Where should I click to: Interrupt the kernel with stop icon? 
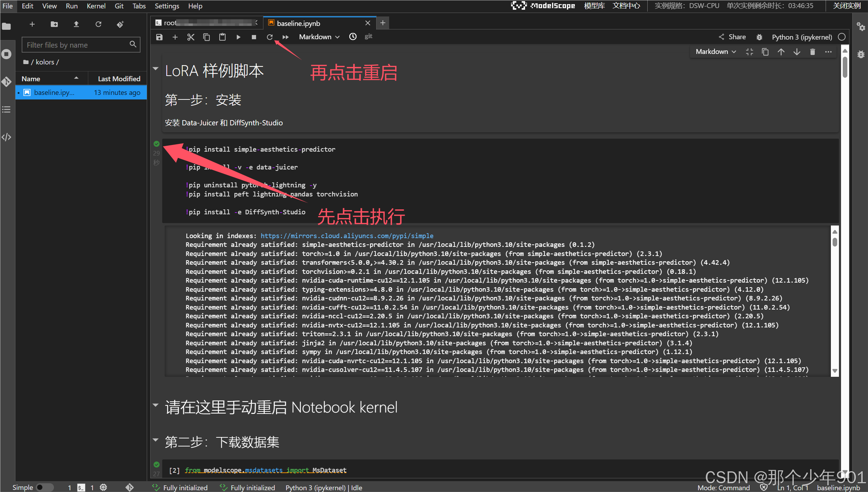tap(254, 37)
